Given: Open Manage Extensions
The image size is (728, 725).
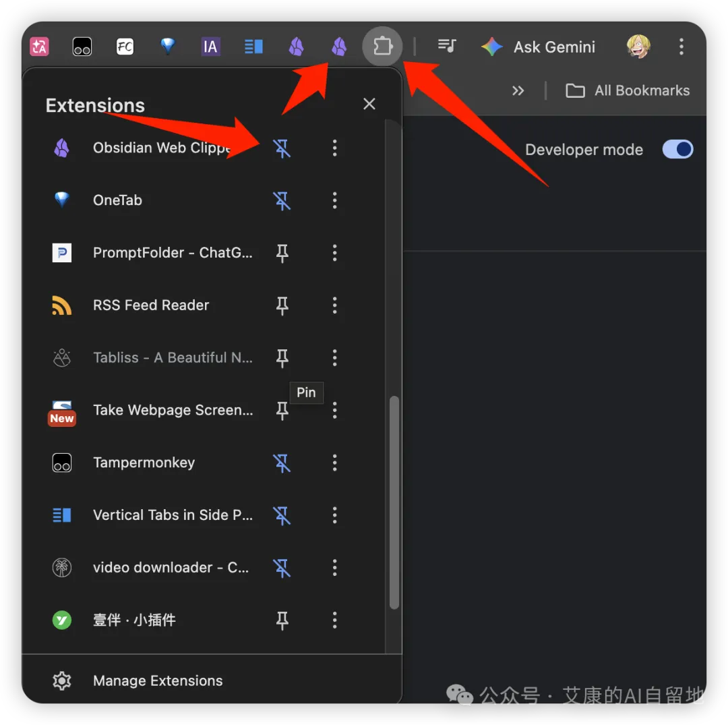Looking at the screenshot, I should point(158,680).
